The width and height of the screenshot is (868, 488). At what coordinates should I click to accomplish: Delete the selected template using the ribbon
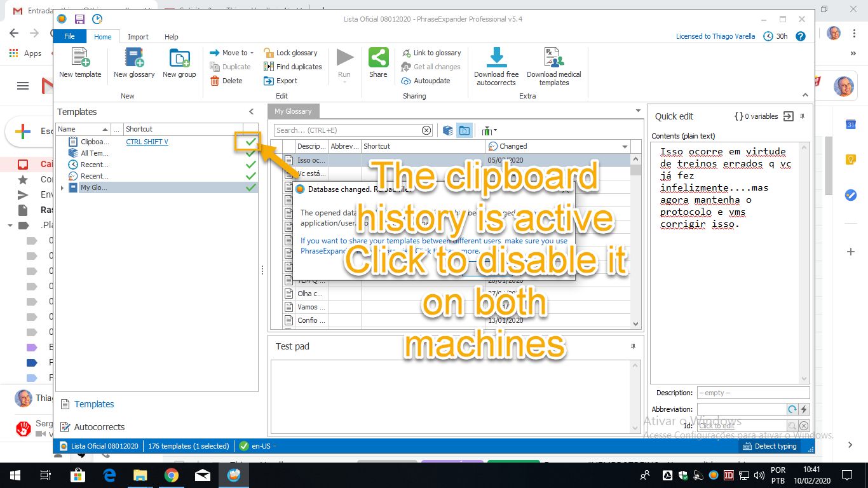[227, 81]
